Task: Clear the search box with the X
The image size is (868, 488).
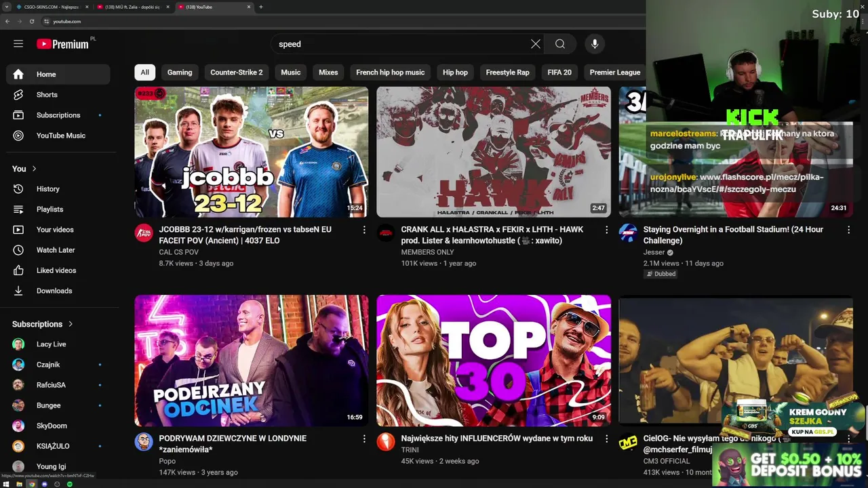Action: pos(535,44)
